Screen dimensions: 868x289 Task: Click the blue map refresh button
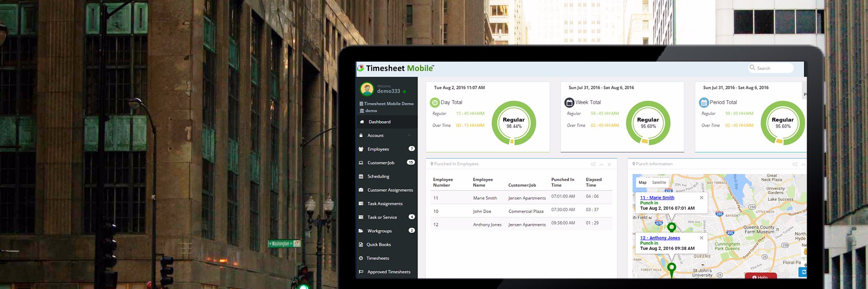[x=803, y=272]
